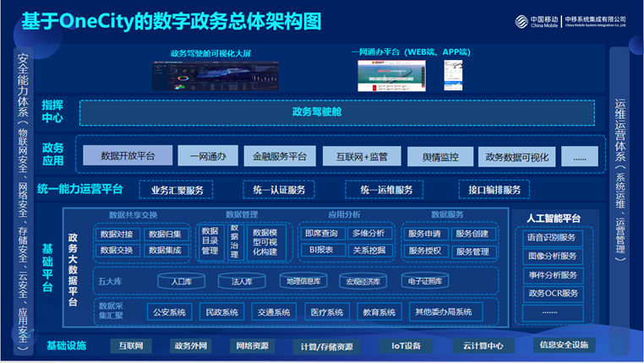Select the 地理信息库 database cylinder
Screen dimensions: 644x363
point(303,280)
